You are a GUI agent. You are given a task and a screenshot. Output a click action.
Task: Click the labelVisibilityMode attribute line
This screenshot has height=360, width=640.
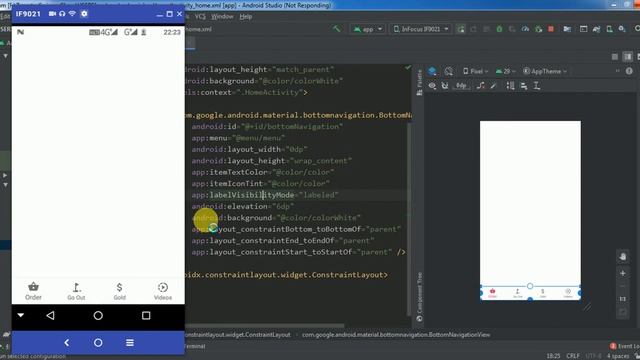click(265, 195)
